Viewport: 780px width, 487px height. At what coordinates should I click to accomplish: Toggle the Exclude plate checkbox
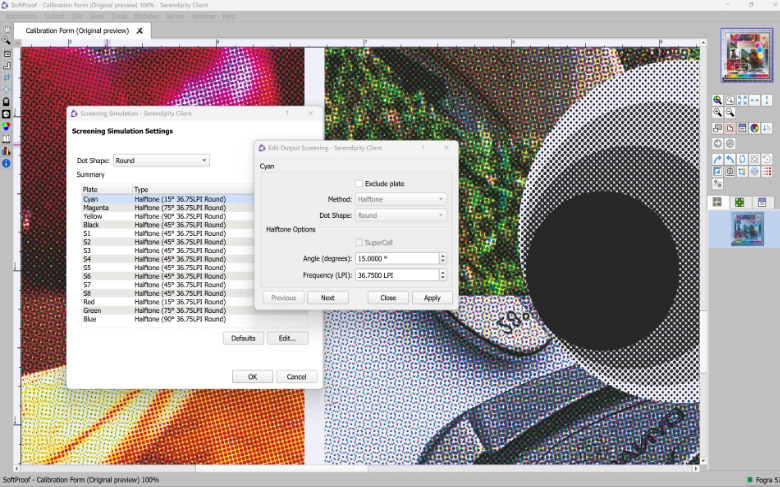(x=359, y=184)
